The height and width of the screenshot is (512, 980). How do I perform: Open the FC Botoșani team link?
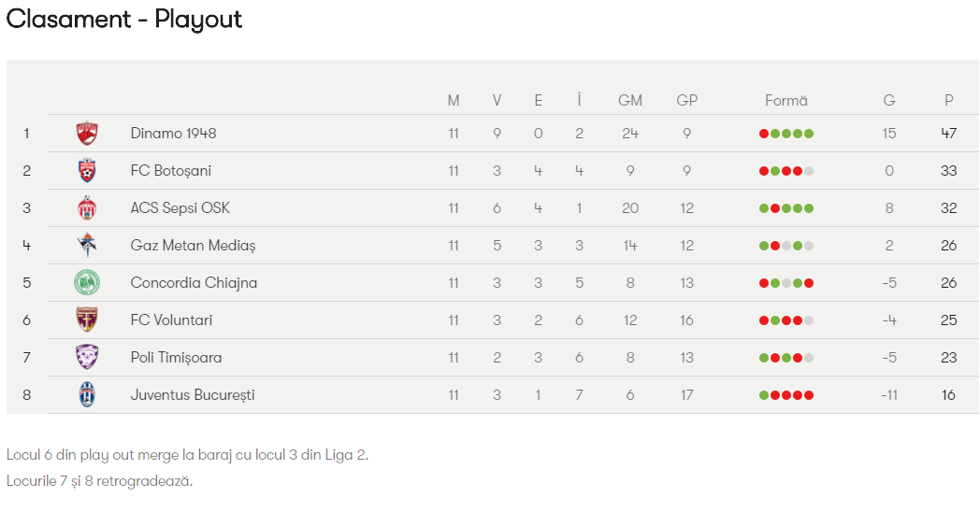coord(171,171)
